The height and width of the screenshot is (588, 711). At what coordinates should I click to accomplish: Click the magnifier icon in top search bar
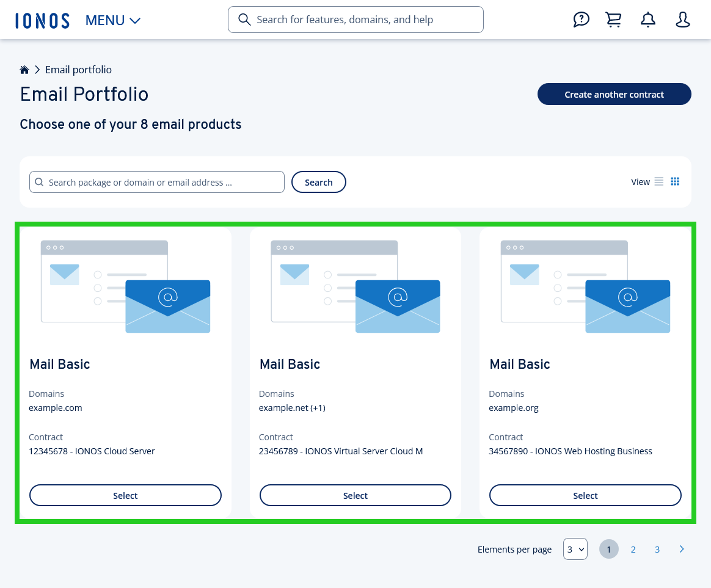(x=244, y=20)
